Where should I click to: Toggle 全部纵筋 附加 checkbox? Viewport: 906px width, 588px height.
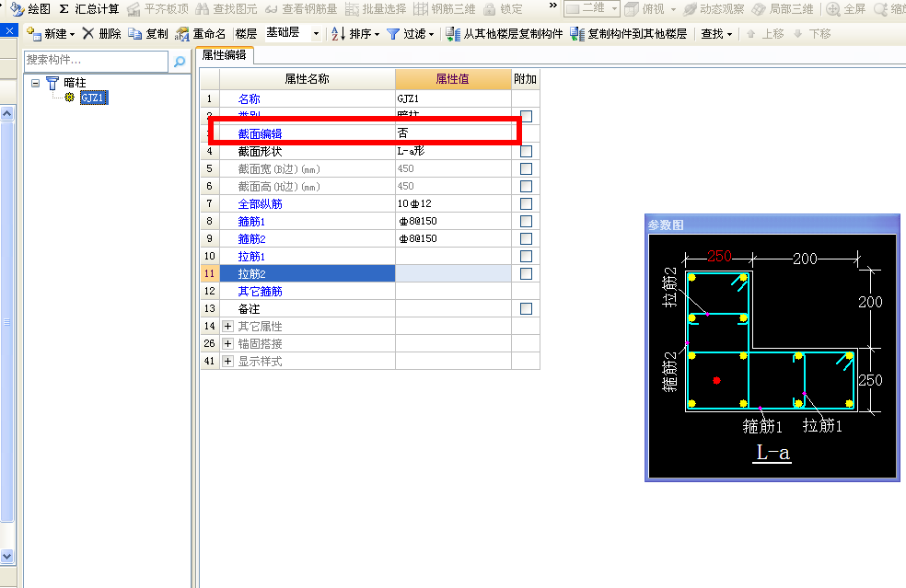point(526,203)
